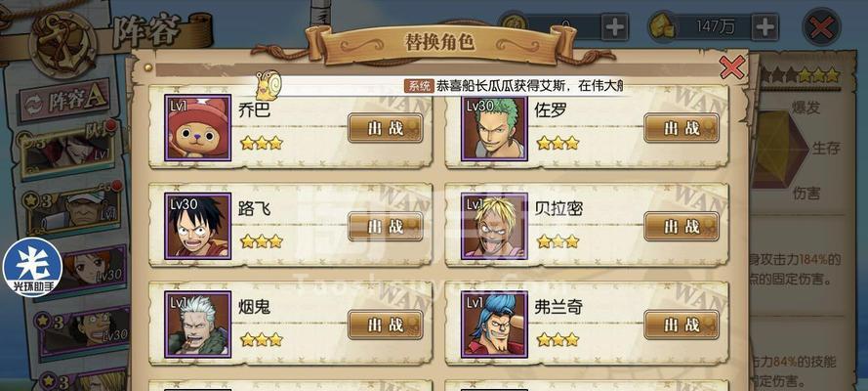Click the anchor emblem beside 阵容
Image resolution: width=868 pixels, height=391 pixels.
62,44
